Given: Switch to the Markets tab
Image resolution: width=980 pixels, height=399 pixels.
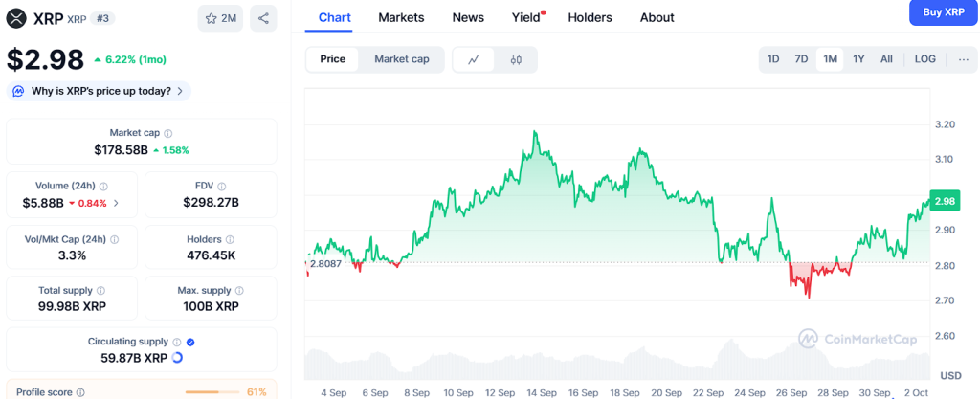Looking at the screenshot, I should [401, 17].
